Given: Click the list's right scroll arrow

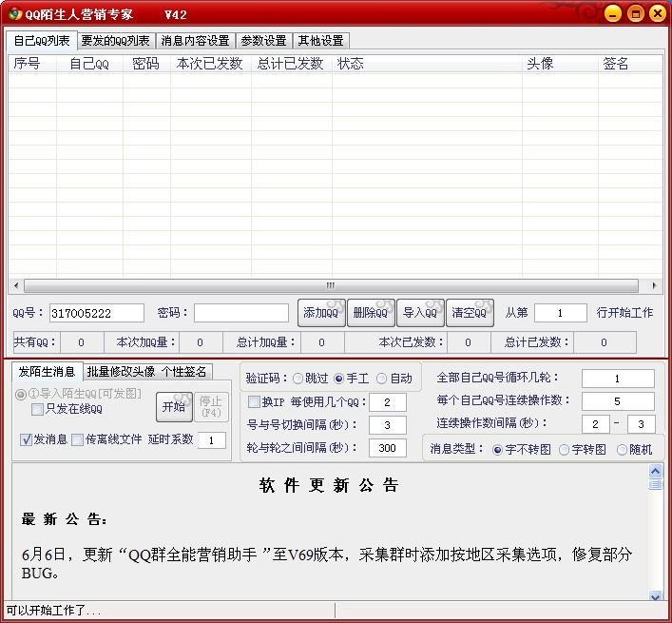Looking at the screenshot, I should click(x=654, y=285).
